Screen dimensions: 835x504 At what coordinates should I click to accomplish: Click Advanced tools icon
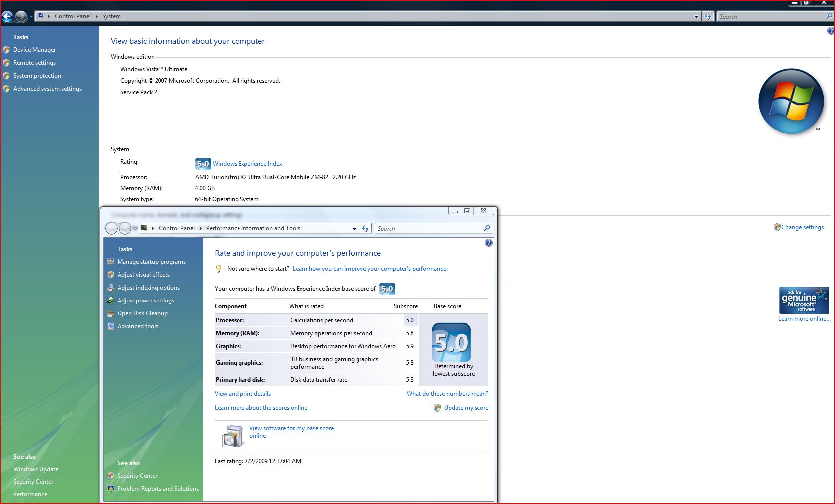(111, 326)
